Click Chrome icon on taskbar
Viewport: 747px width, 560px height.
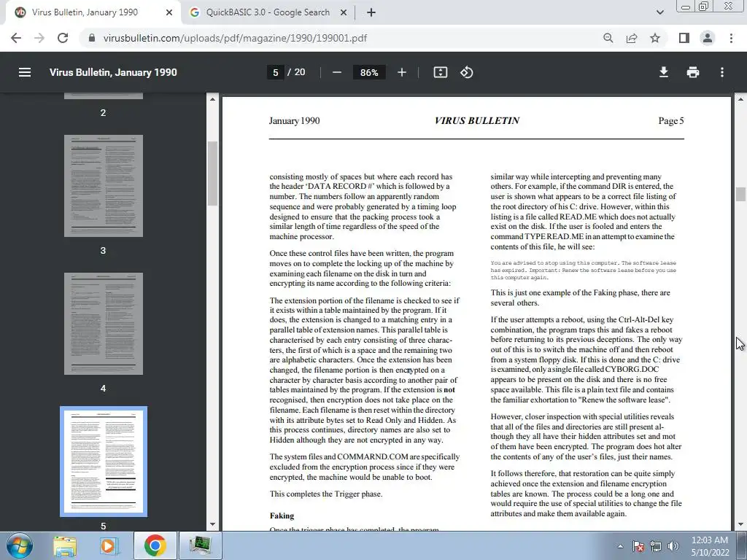point(155,545)
